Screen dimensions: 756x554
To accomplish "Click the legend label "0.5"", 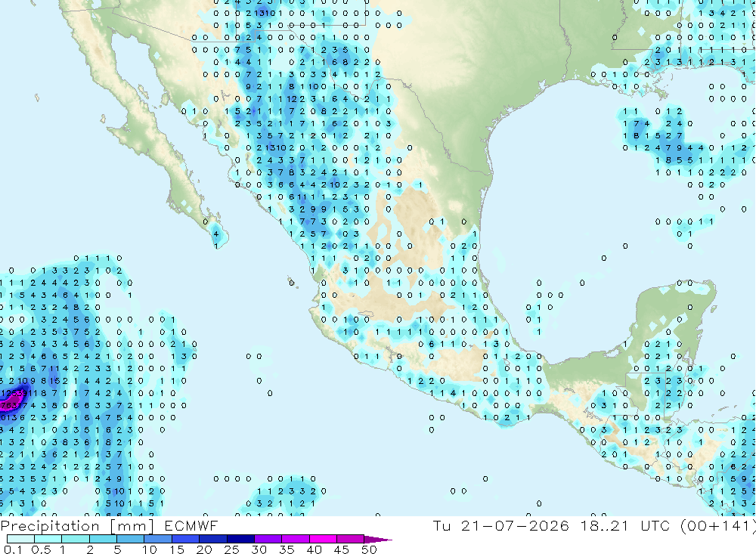I will [41, 549].
